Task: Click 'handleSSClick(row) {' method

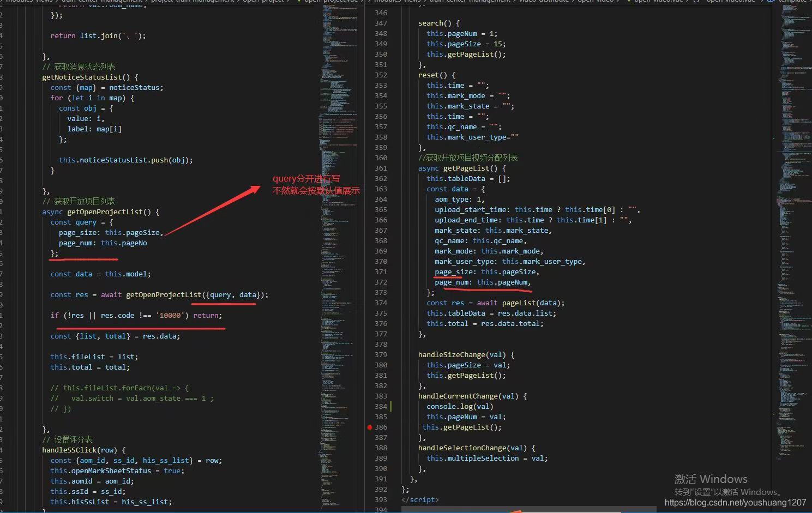Action: pos(84,450)
